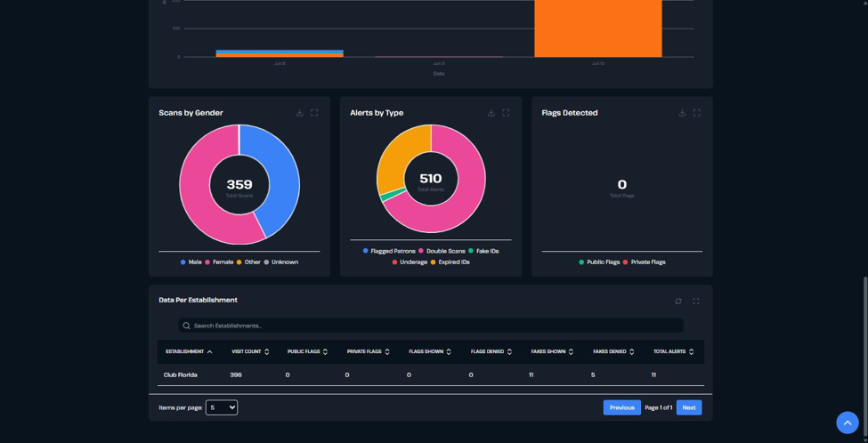Sort table by Total Alerts column
Image resolution: width=868 pixels, height=443 pixels.
(674, 351)
